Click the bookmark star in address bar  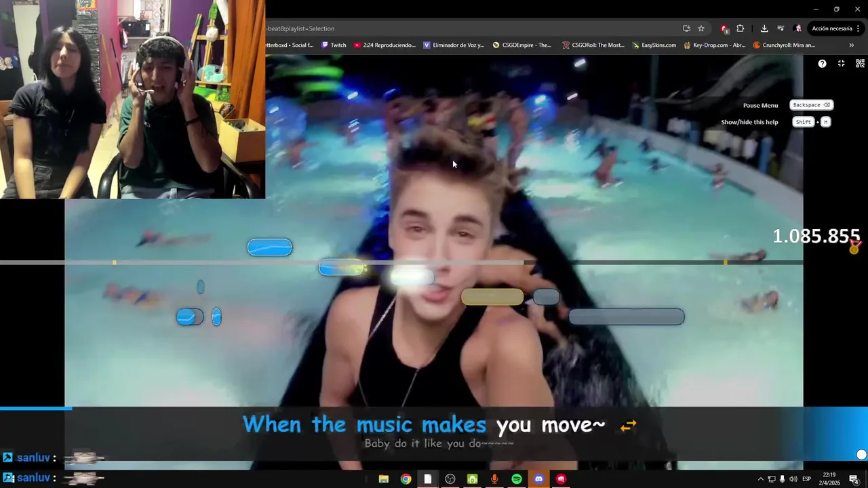coord(701,28)
